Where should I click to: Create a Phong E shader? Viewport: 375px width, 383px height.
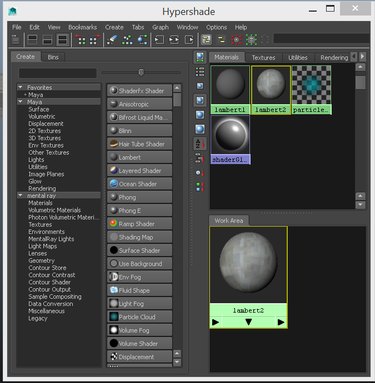click(139, 210)
